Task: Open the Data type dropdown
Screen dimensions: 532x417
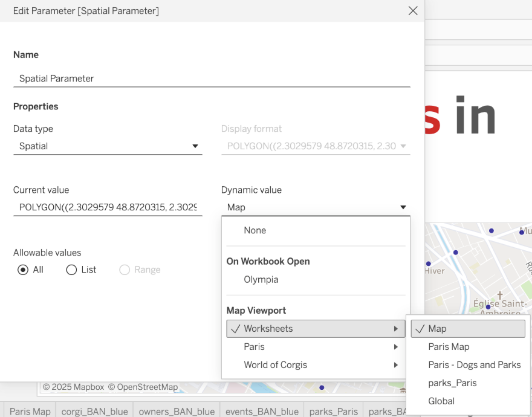Action: [x=108, y=146]
